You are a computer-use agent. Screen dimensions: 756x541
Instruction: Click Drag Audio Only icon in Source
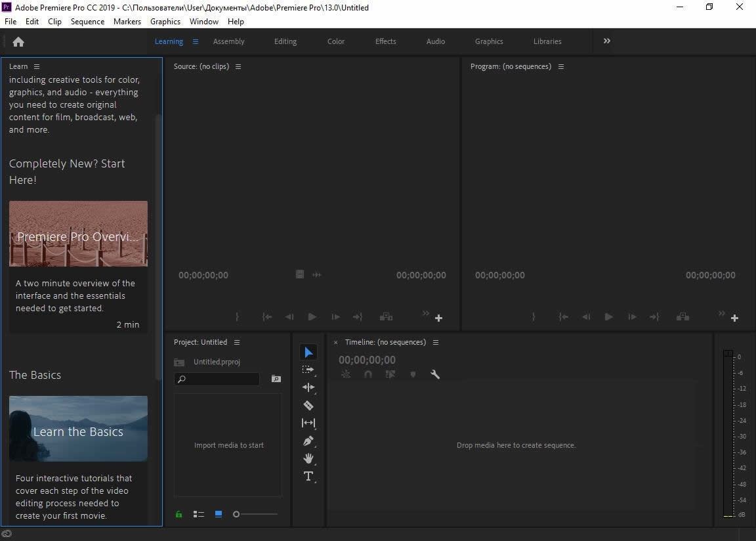316,275
